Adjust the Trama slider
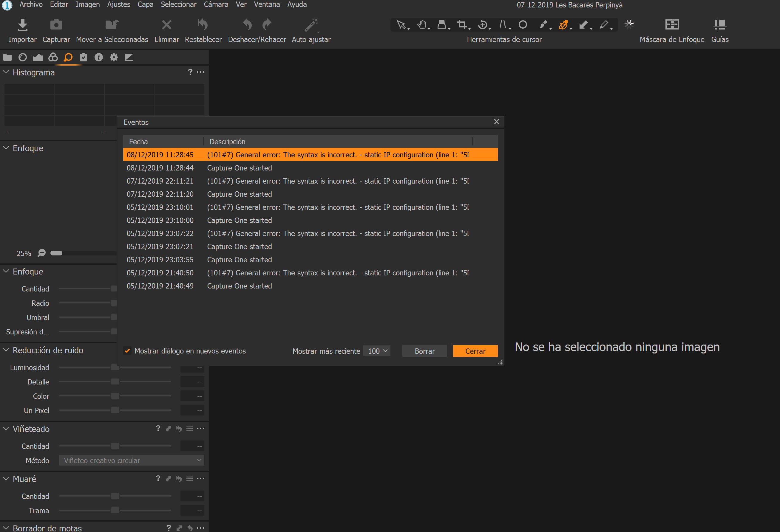 (115, 511)
